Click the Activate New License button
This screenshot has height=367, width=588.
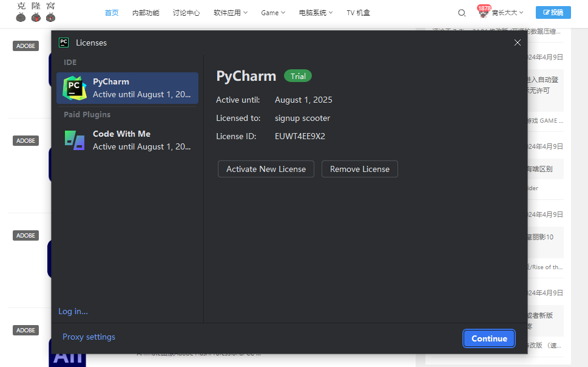pyautogui.click(x=266, y=169)
